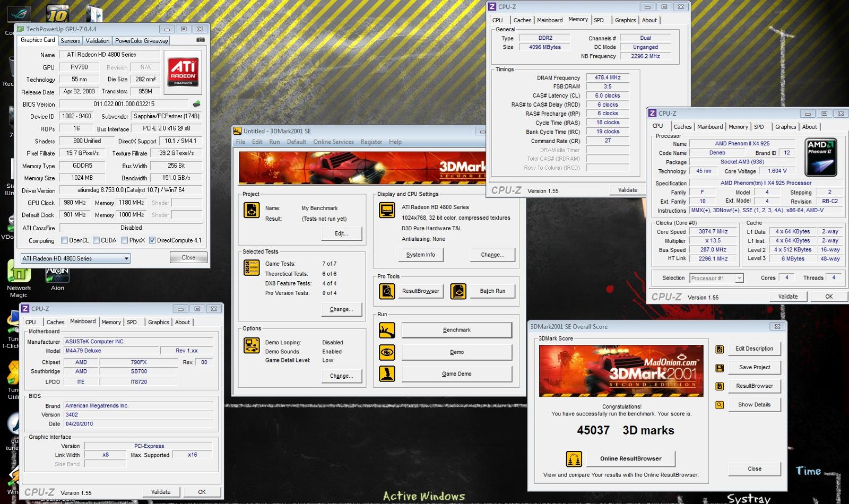Image resolution: width=849 pixels, height=504 pixels.
Task: Click the 3DMark2001 SE title bar icon
Action: click(x=238, y=131)
